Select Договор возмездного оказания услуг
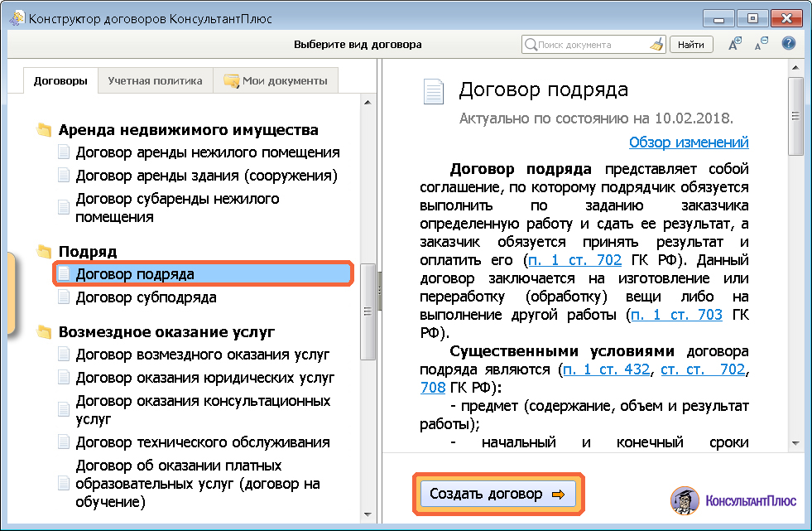Screen dimensions: 812x531 tap(203, 355)
